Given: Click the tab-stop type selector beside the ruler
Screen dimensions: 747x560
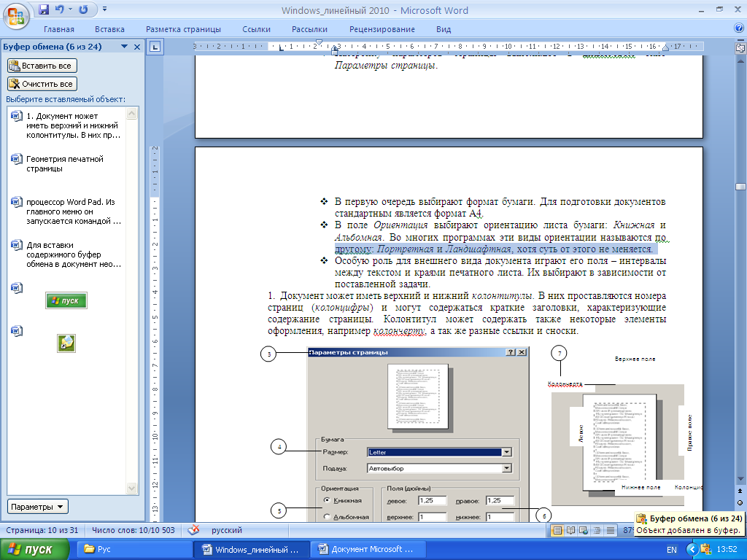Looking at the screenshot, I should pyautogui.click(x=155, y=47).
